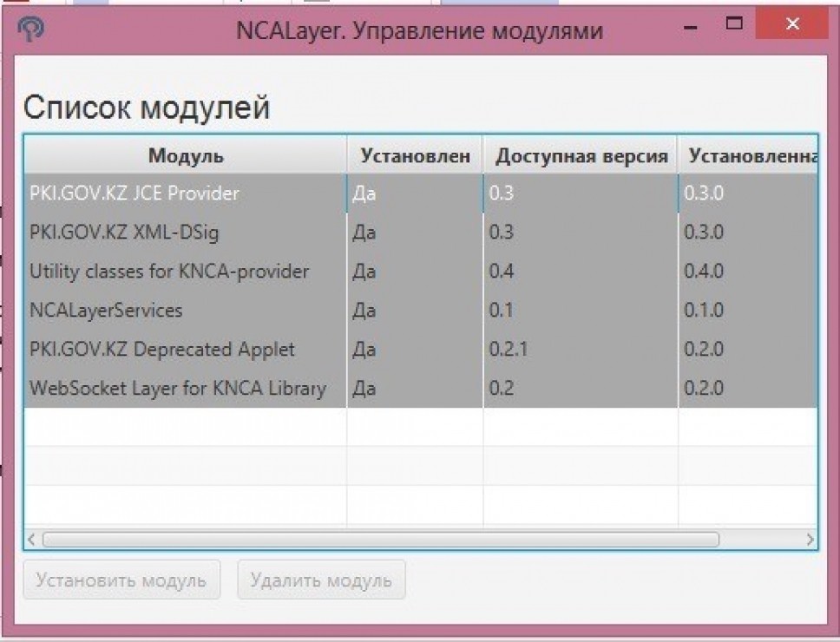Click the horizontal scrollbar left arrow

tap(31, 540)
